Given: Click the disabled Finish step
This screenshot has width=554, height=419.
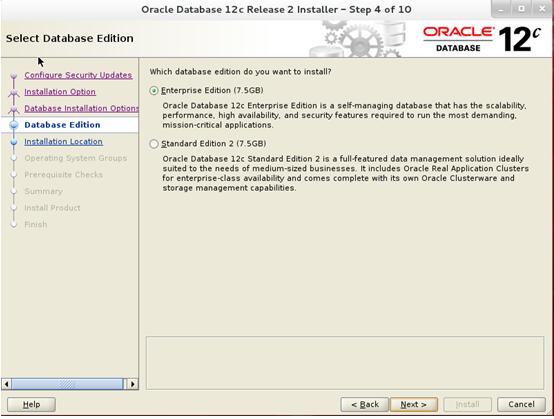Looking at the screenshot, I should click(36, 225).
